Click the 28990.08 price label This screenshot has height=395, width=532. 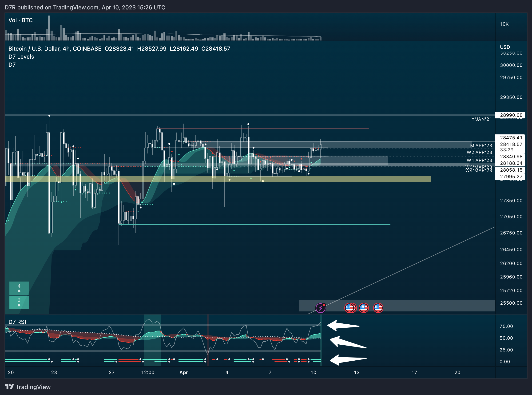510,115
